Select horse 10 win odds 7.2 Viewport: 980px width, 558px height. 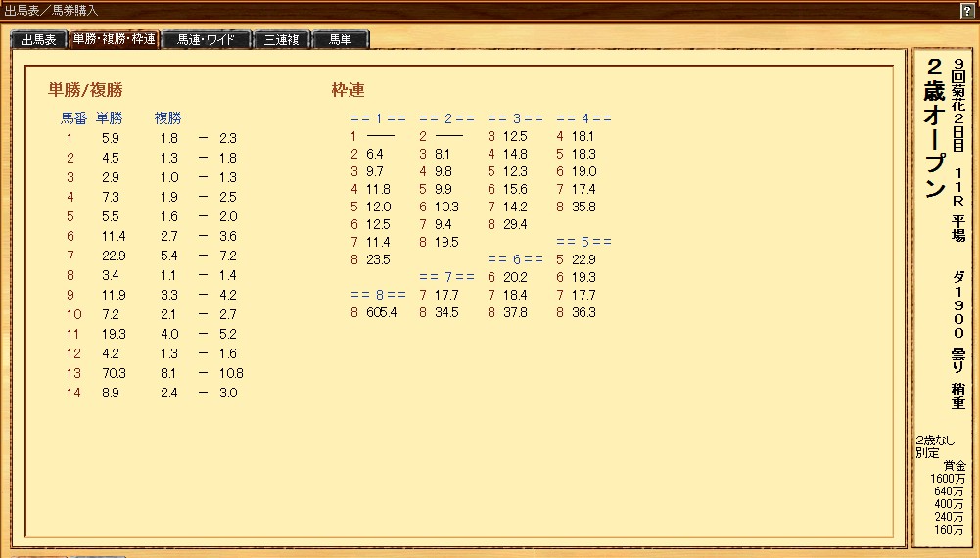coord(111,314)
